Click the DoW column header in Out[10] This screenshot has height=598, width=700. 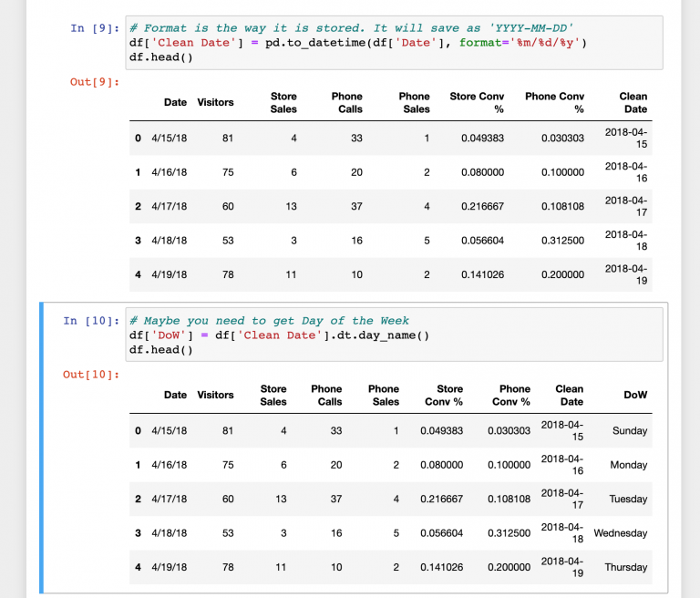point(635,395)
